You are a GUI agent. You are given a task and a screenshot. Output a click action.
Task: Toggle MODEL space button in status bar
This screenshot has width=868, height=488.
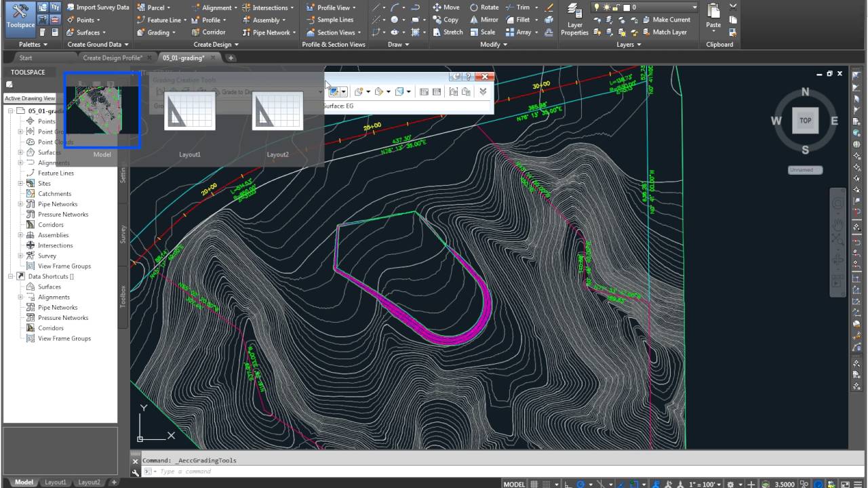(514, 484)
